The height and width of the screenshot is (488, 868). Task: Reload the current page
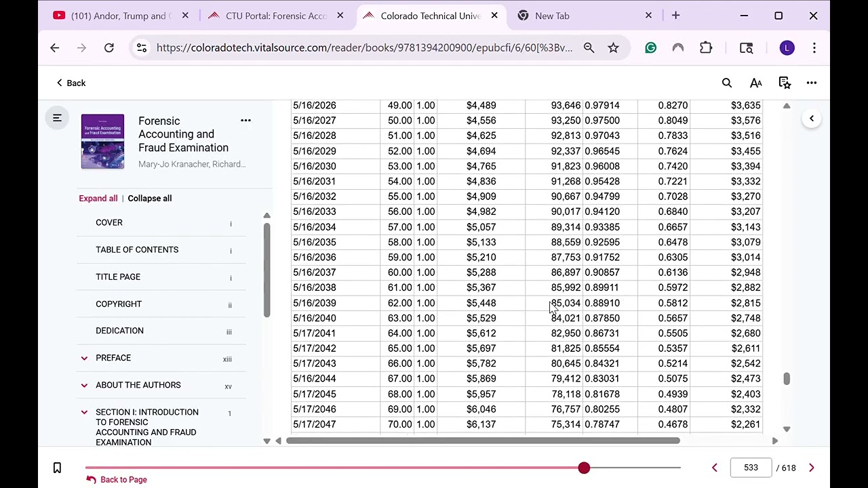click(108, 47)
